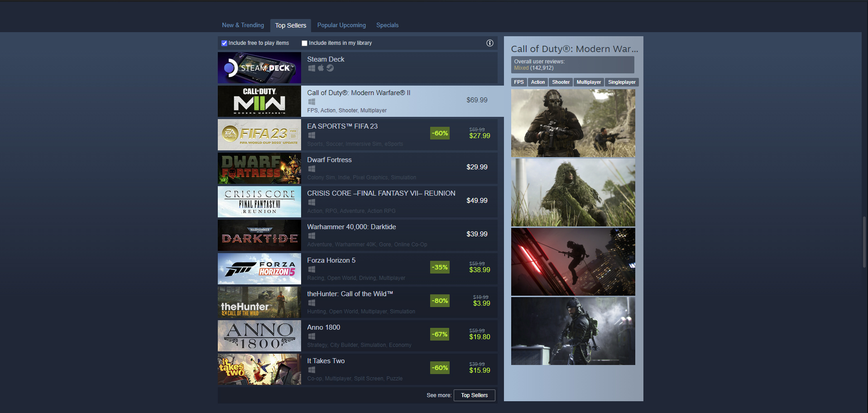Select the Singleplayer tag in the sidebar

[621, 82]
